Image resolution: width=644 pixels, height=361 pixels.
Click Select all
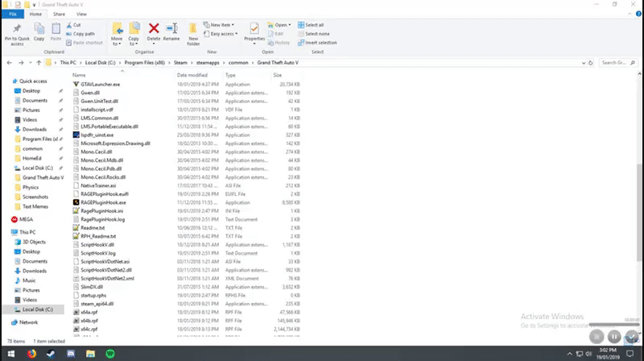[311, 25]
